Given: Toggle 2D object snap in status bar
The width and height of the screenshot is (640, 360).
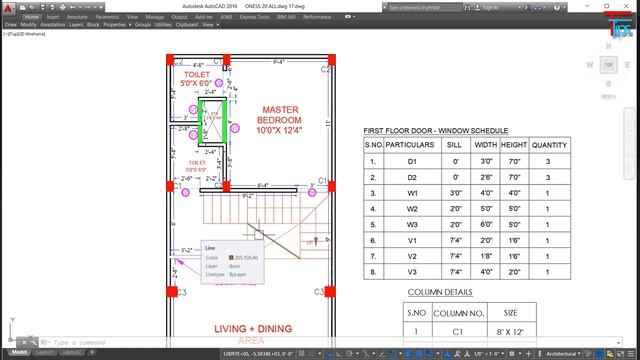Looking at the screenshot, I should [x=392, y=353].
